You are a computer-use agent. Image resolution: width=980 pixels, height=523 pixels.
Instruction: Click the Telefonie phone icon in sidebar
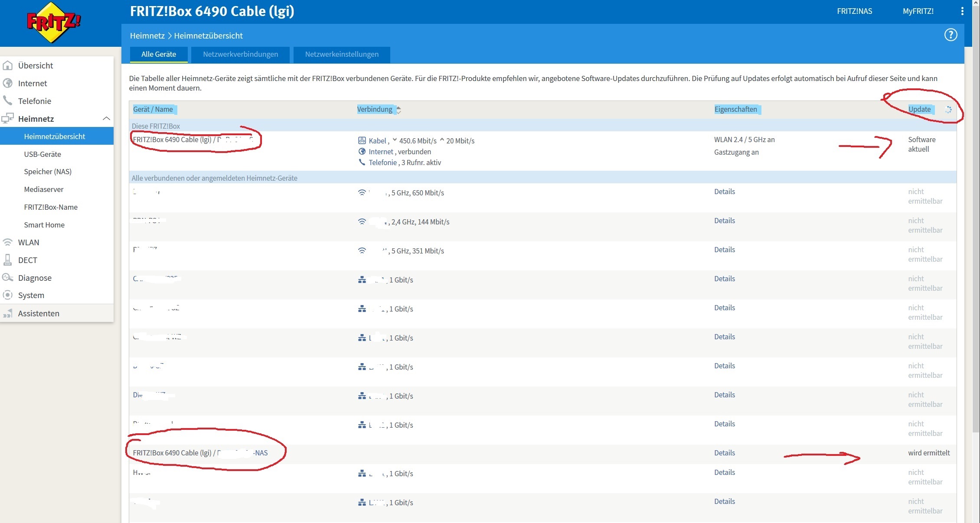tap(7, 101)
